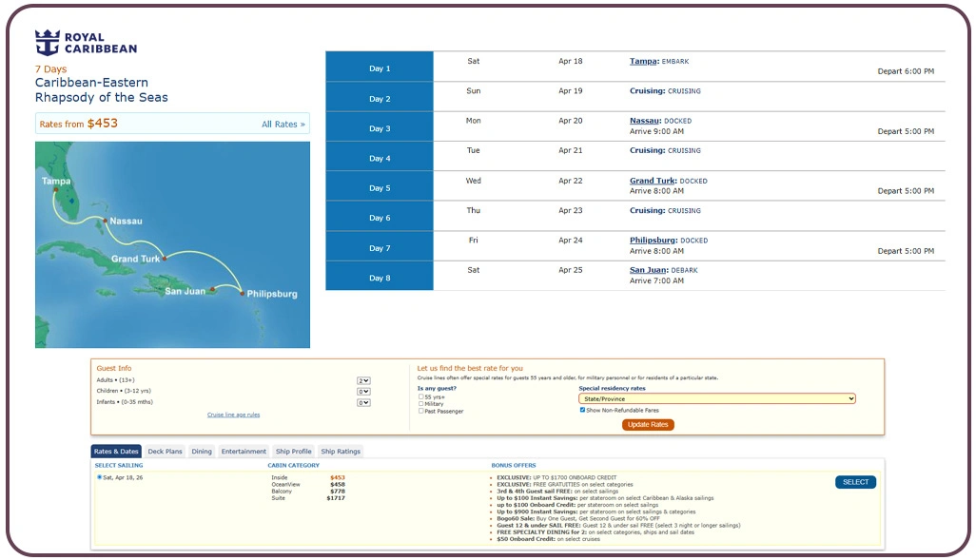
Task: View the Ship Profile tab
Action: 293,452
